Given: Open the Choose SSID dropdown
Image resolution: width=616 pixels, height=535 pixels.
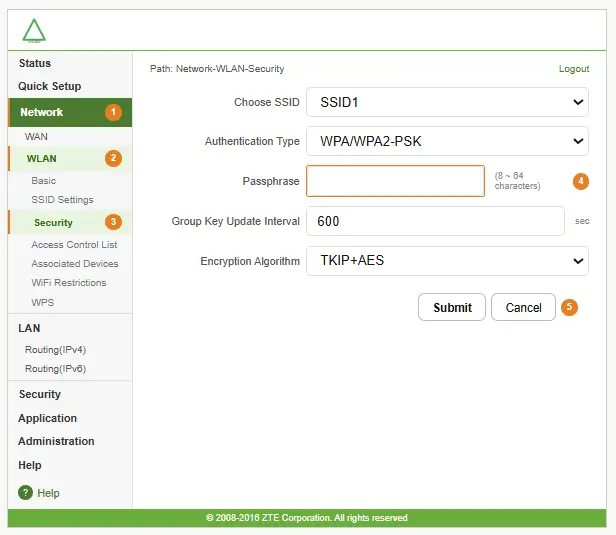Looking at the screenshot, I should pos(447,102).
